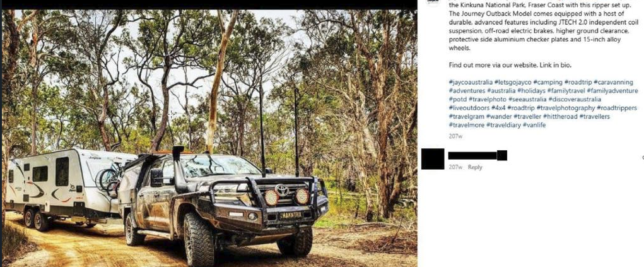Click the #traveldiary hashtag
This screenshot has height=267, width=644.
tap(503, 125)
